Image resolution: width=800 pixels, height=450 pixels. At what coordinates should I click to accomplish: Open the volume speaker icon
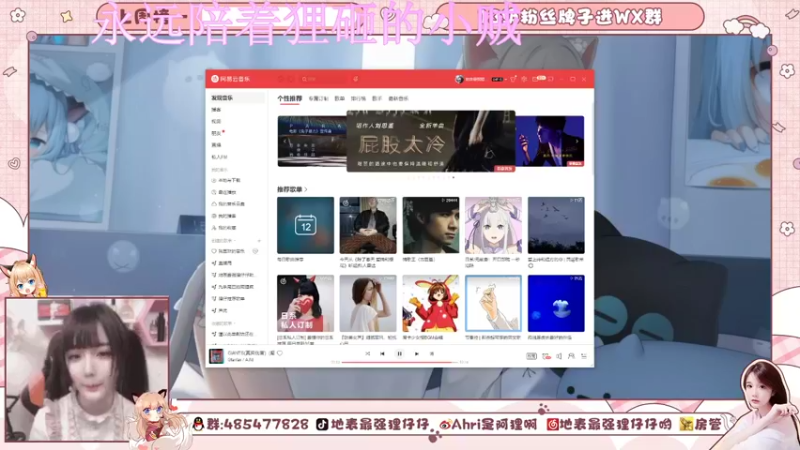(x=559, y=356)
